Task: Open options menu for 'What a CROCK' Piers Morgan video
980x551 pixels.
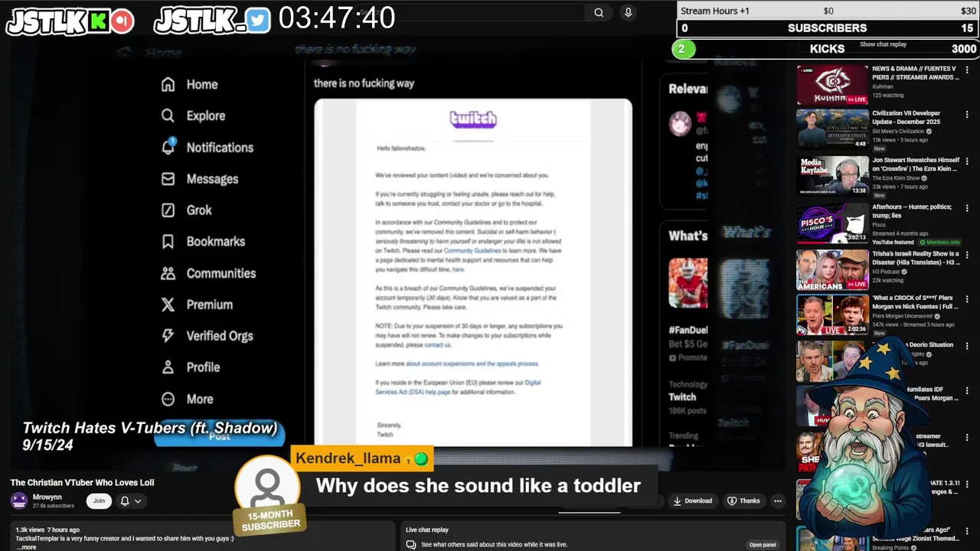Action: pyautogui.click(x=967, y=300)
